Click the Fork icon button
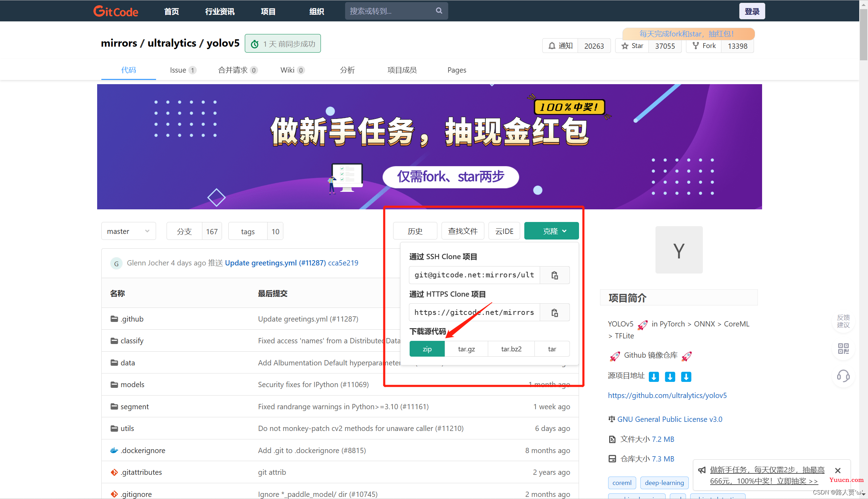Screen dimensions: 868x499 (704, 46)
